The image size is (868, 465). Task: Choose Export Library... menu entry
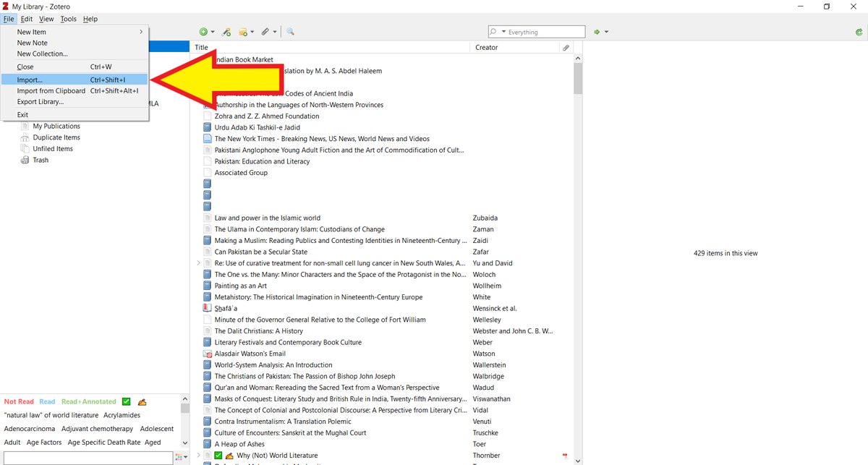[x=75, y=102]
